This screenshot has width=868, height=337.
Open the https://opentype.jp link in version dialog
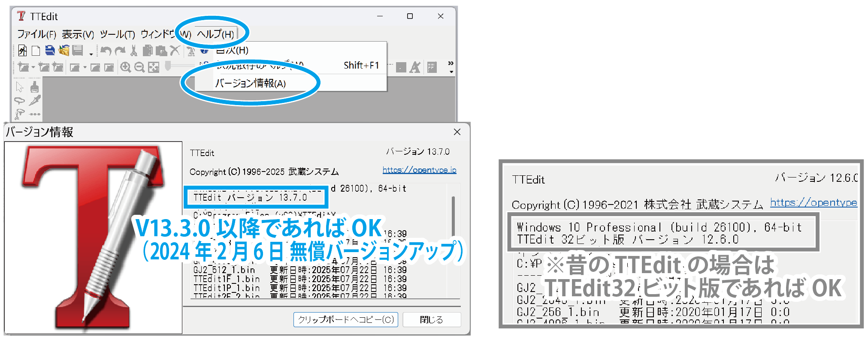click(x=419, y=170)
